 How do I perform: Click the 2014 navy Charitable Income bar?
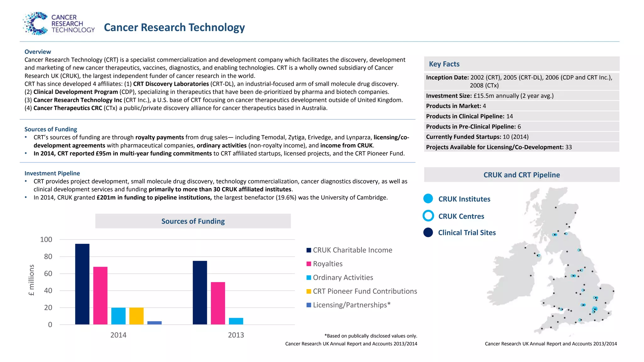tap(82, 284)
